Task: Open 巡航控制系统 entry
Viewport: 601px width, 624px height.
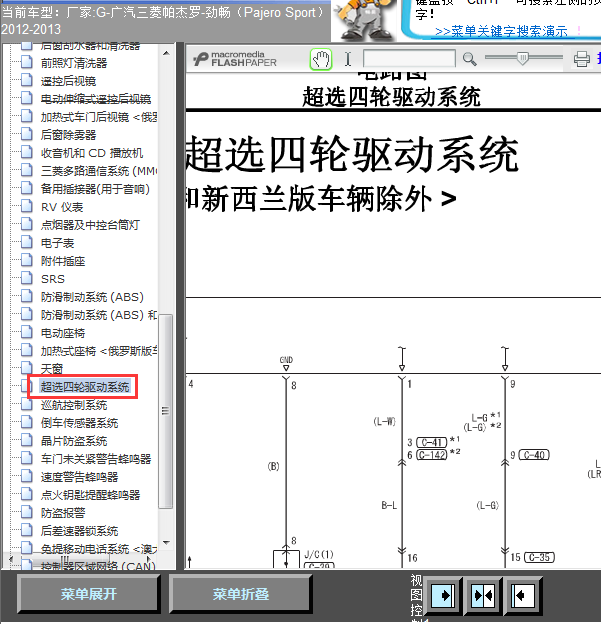Action: [x=74, y=405]
